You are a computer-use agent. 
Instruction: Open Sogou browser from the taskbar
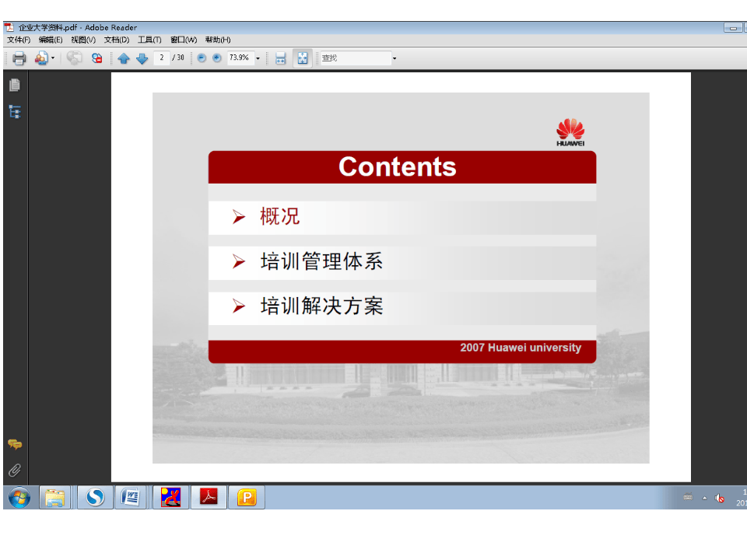[x=95, y=498]
